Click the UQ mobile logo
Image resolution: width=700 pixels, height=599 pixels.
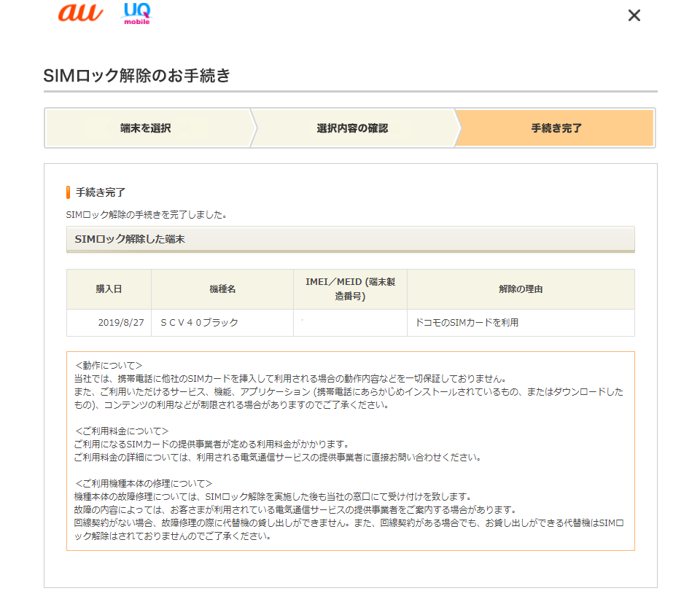(x=137, y=14)
